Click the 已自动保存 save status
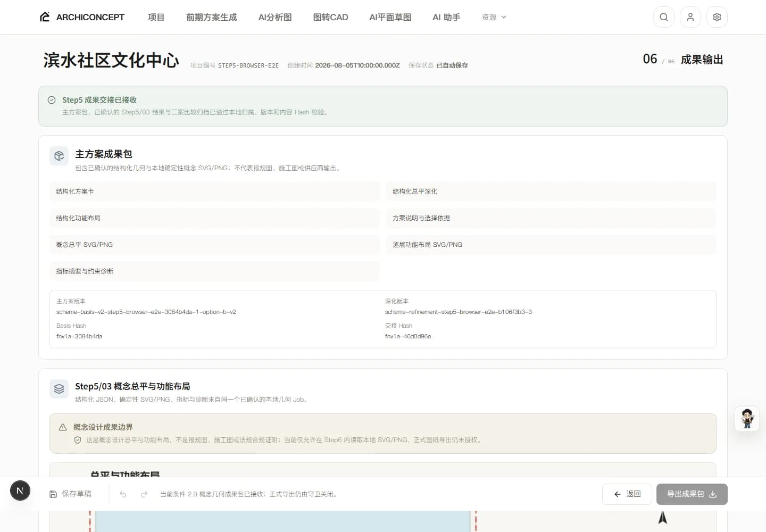 pos(452,65)
